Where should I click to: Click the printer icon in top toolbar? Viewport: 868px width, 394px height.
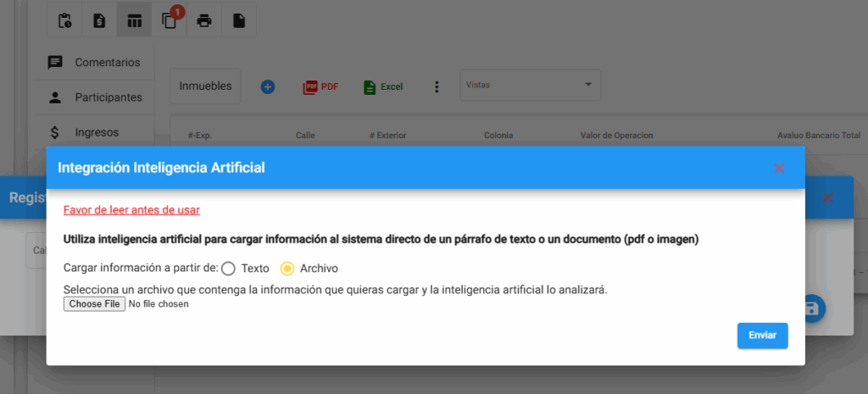tap(204, 21)
